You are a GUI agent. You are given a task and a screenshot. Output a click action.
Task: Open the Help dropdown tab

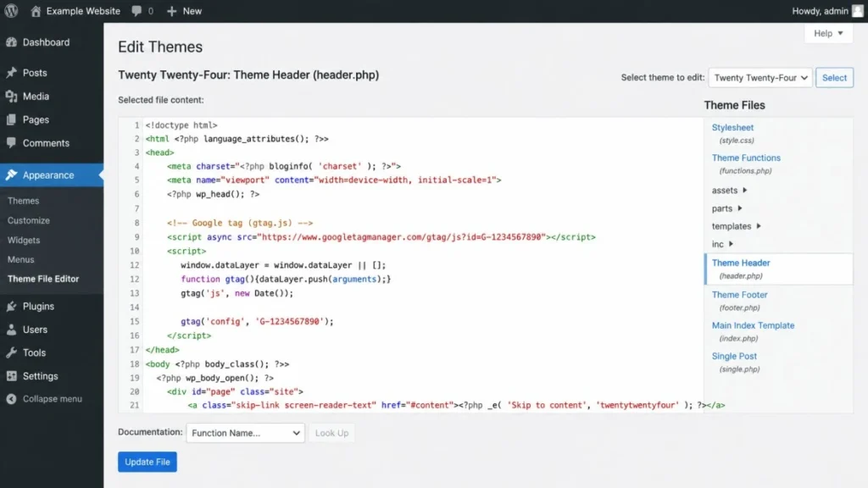(x=828, y=33)
